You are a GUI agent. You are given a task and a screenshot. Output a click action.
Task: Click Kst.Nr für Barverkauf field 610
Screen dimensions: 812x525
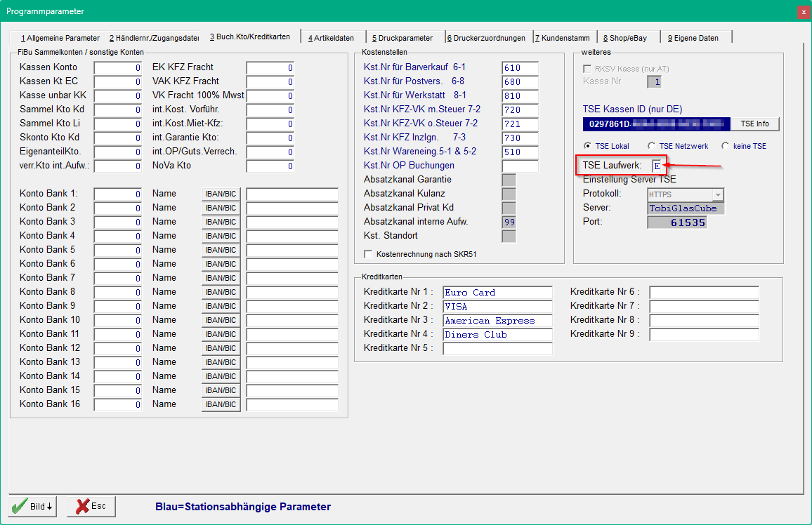click(x=520, y=68)
